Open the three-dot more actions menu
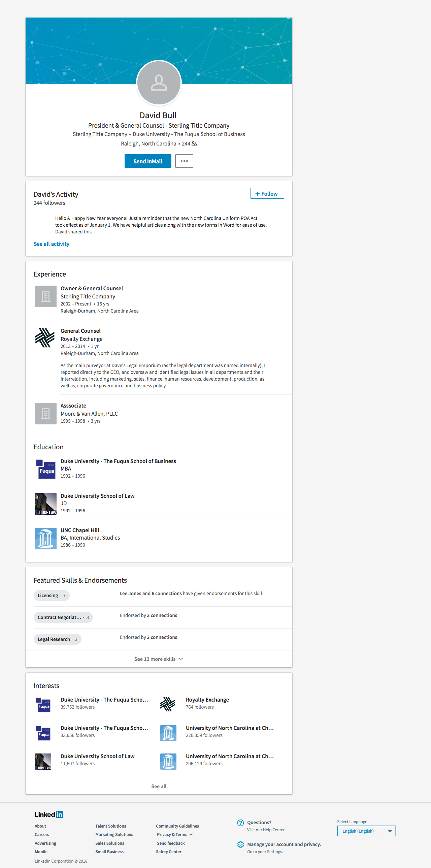The width and height of the screenshot is (431, 868). click(x=184, y=161)
